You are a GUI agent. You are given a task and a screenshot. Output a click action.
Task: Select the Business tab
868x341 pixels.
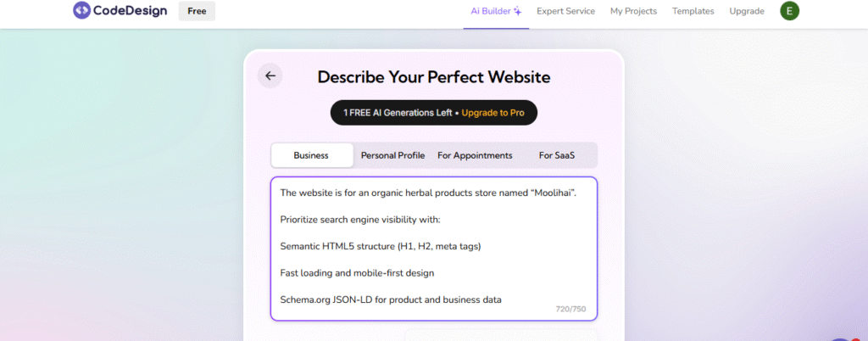pos(311,155)
